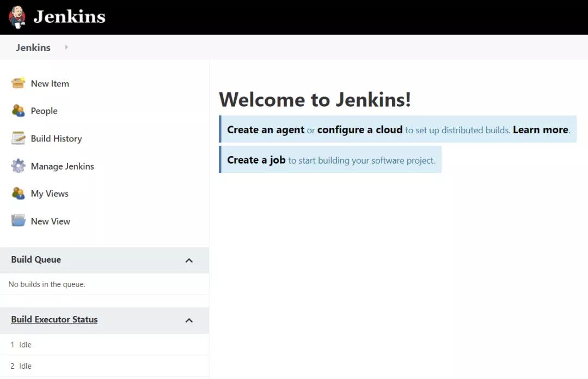Collapse the Build Executor Status panel

point(189,320)
